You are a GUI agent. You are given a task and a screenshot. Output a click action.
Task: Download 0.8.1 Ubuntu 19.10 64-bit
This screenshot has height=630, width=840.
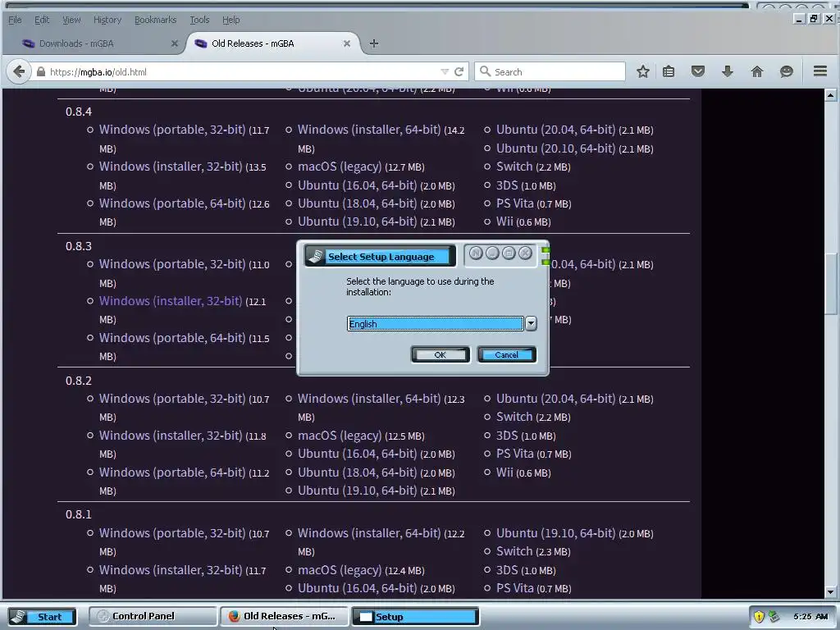555,533
